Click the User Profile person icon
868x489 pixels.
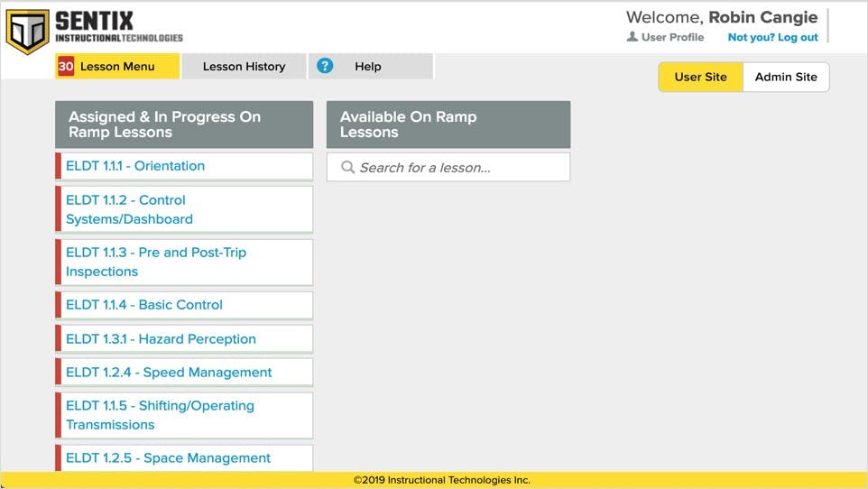pos(632,37)
